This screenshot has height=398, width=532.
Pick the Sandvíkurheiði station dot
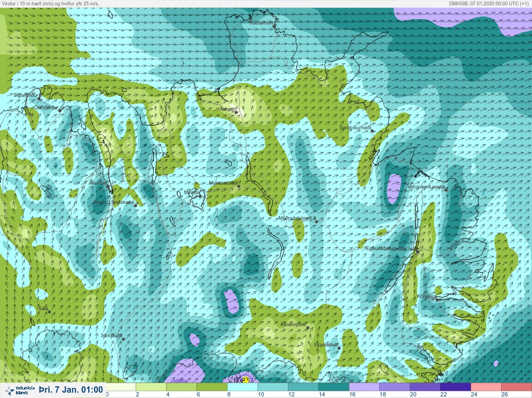click(x=372, y=131)
